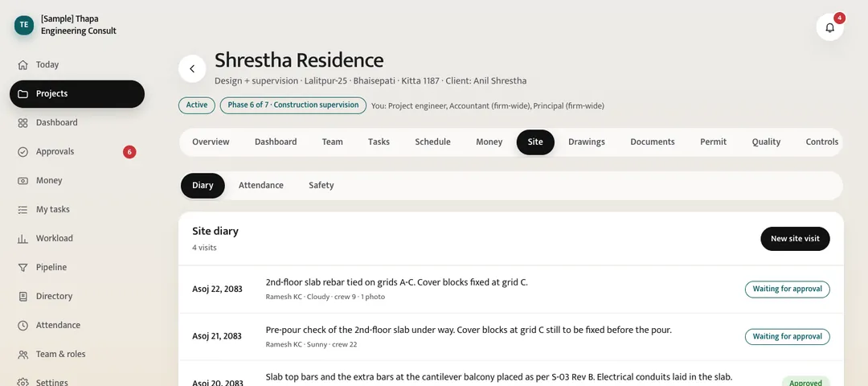The height and width of the screenshot is (386, 868).
Task: Open the Pipeline sidebar link
Action: [x=77, y=268]
